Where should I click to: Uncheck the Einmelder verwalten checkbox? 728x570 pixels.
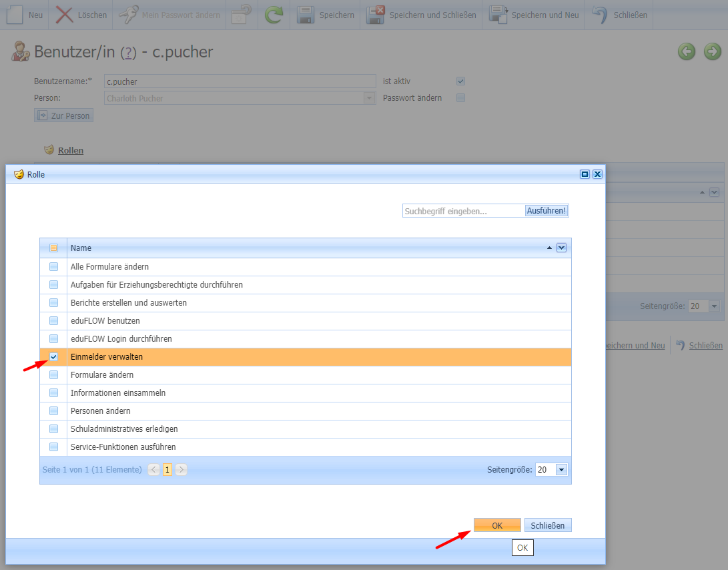53,357
